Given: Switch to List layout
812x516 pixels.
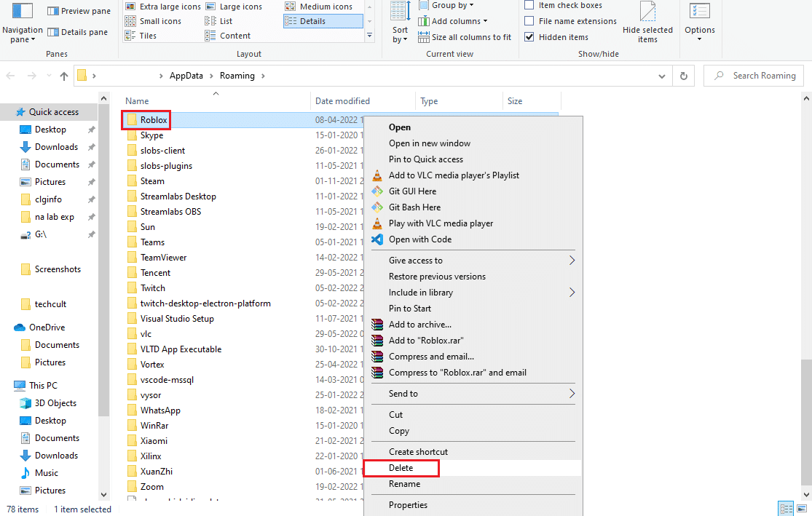Looking at the screenshot, I should (218, 21).
